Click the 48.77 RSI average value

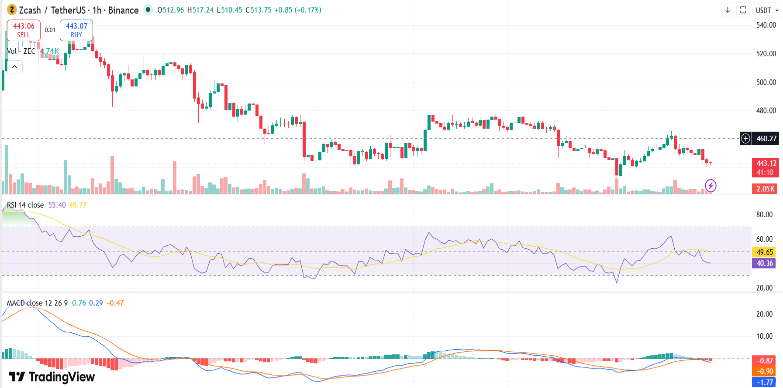pyautogui.click(x=77, y=205)
